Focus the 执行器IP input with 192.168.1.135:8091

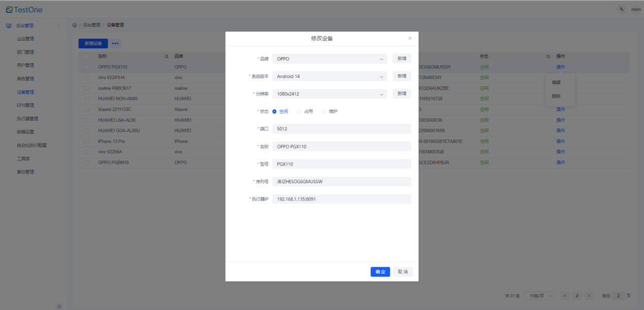342,199
